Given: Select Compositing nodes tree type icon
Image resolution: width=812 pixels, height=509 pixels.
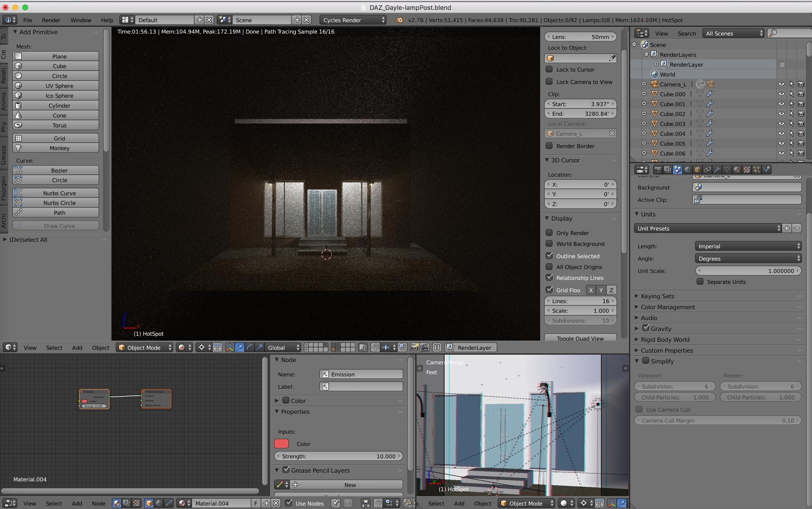Looking at the screenshot, I should 126,503.
